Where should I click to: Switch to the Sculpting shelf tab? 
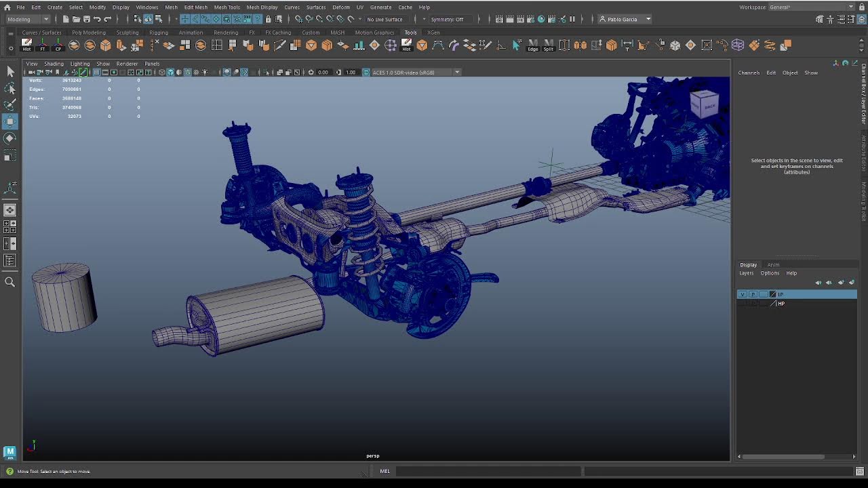[127, 33]
